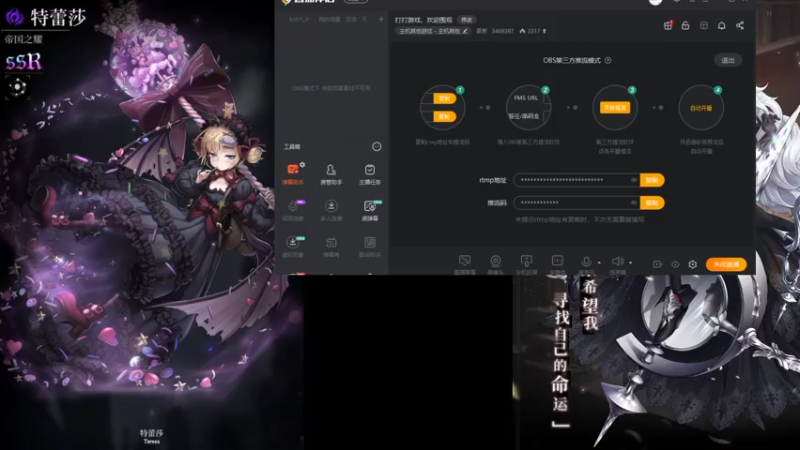Copy the rtmp地址 with orange button
Image resolution: width=800 pixels, height=450 pixels.
(652, 180)
